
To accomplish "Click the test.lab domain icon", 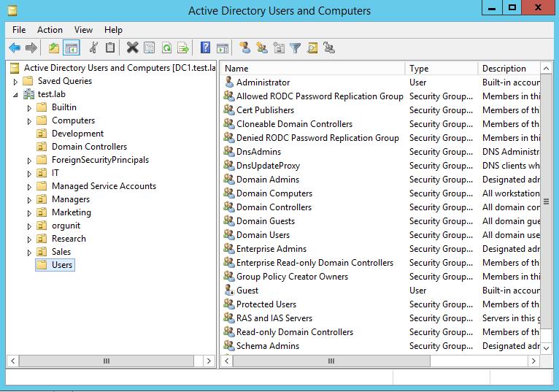I will 28,94.
